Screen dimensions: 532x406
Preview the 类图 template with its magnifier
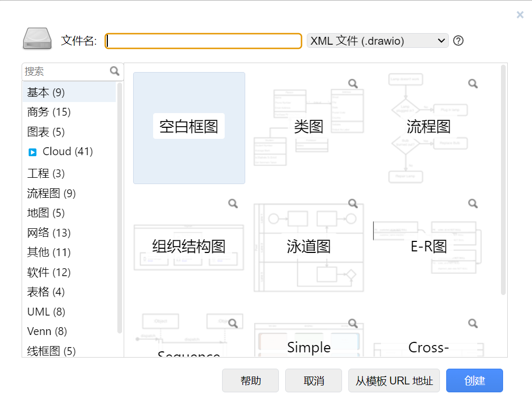pyautogui.click(x=353, y=84)
